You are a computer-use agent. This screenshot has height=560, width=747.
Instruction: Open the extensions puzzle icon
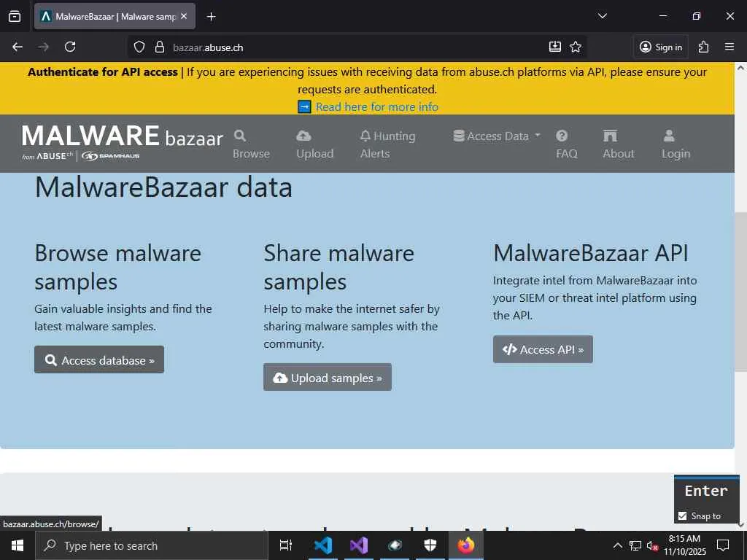coord(704,47)
